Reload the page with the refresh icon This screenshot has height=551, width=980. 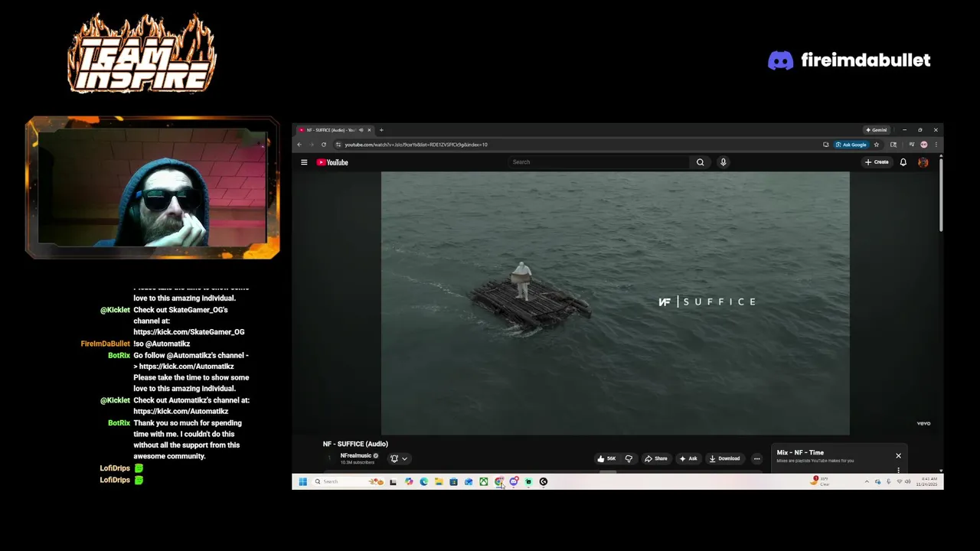(x=324, y=145)
